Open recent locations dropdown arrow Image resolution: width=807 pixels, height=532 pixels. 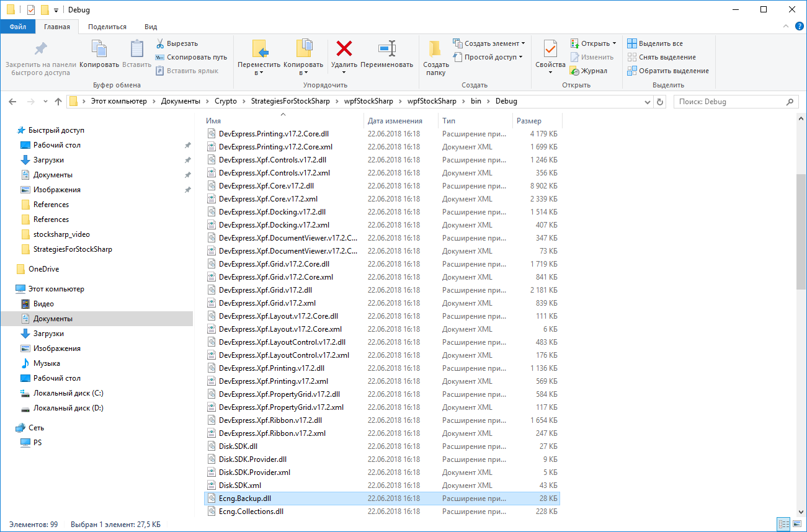click(45, 102)
